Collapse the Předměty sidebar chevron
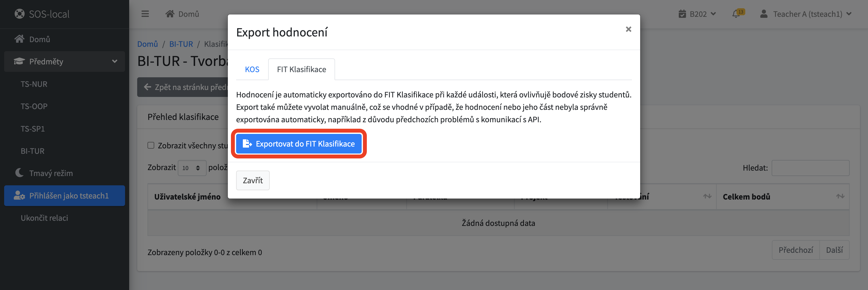Image resolution: width=868 pixels, height=290 pixels. [x=114, y=61]
